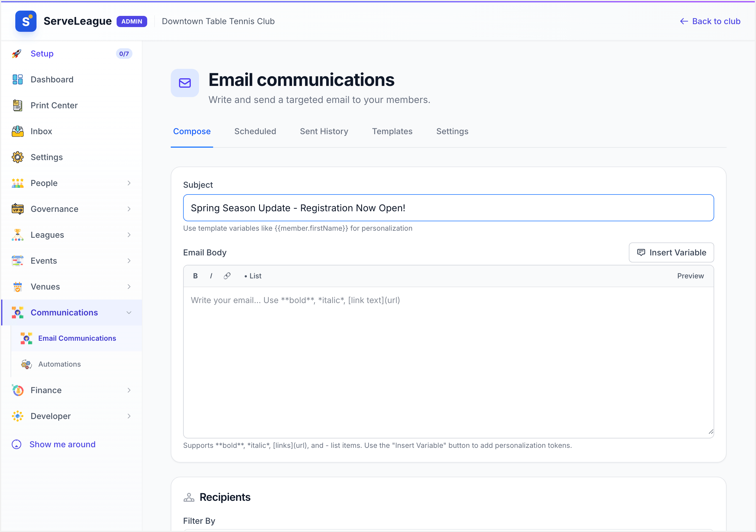Click the Governance VIP icon
The width and height of the screenshot is (756, 532).
click(x=17, y=209)
